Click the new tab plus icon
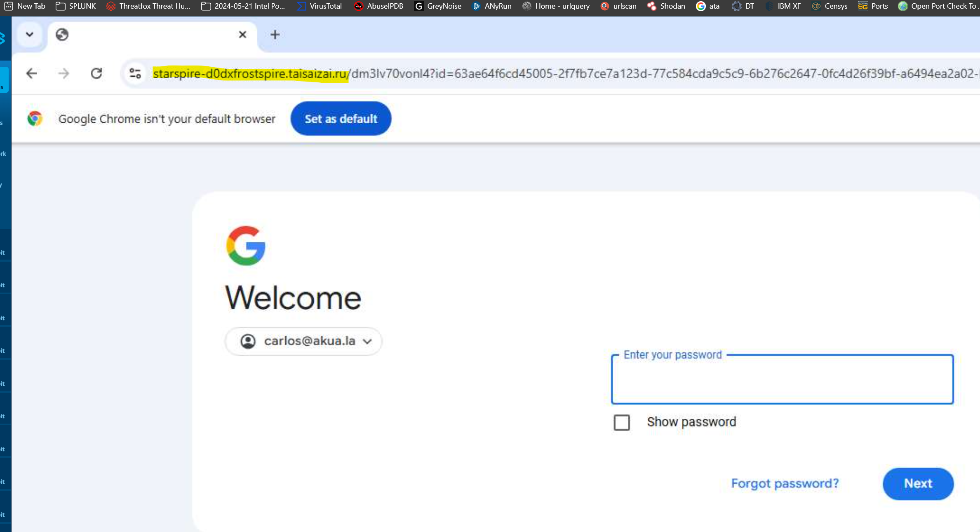980x532 pixels. click(275, 35)
